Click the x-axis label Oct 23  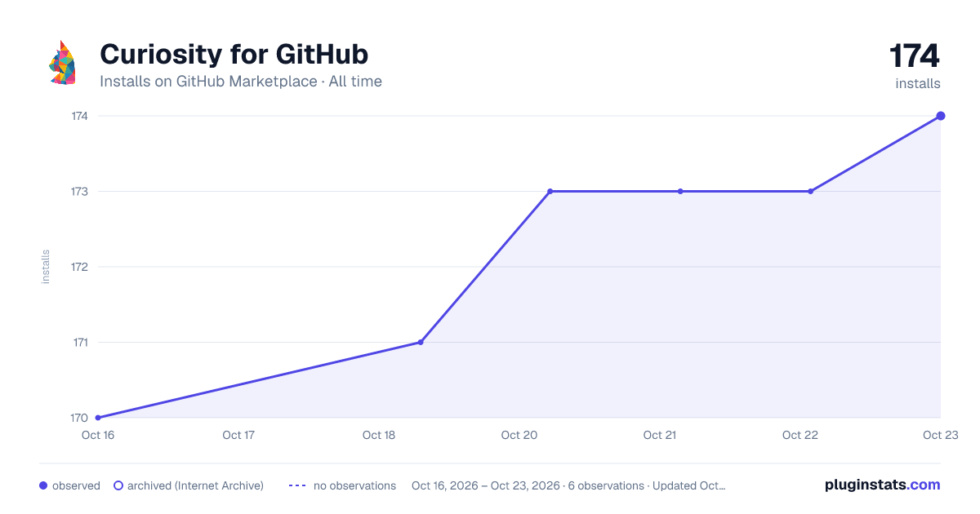tap(941, 435)
